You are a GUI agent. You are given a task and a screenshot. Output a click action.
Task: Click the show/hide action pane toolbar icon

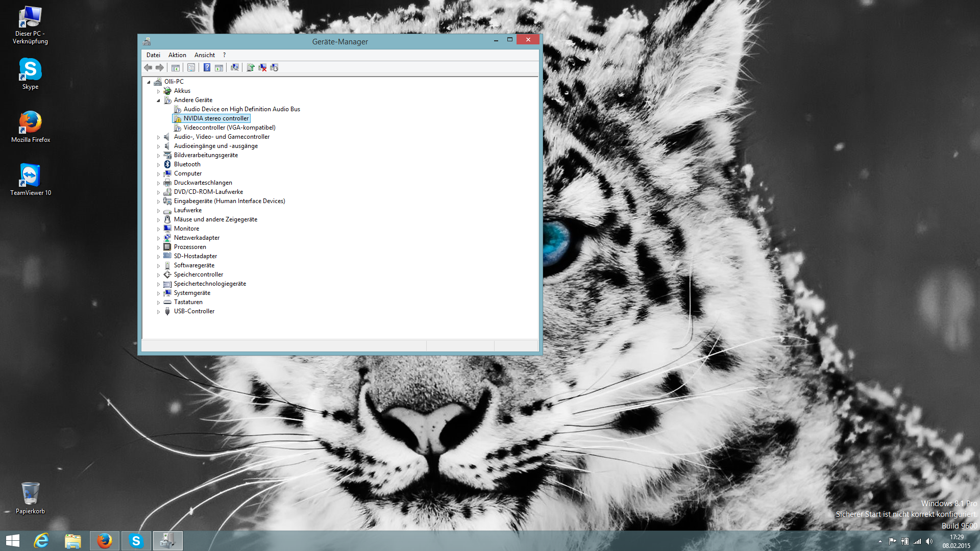pyautogui.click(x=219, y=67)
